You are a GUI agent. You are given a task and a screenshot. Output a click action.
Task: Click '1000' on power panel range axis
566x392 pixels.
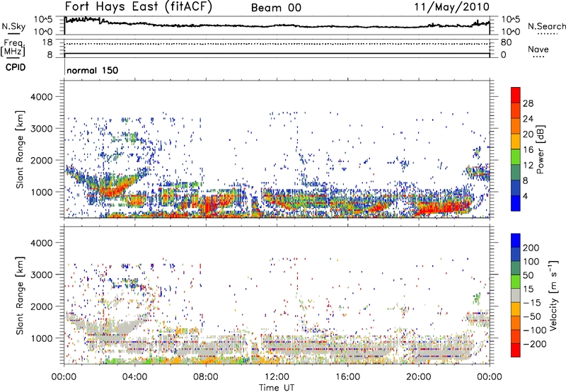click(41, 192)
